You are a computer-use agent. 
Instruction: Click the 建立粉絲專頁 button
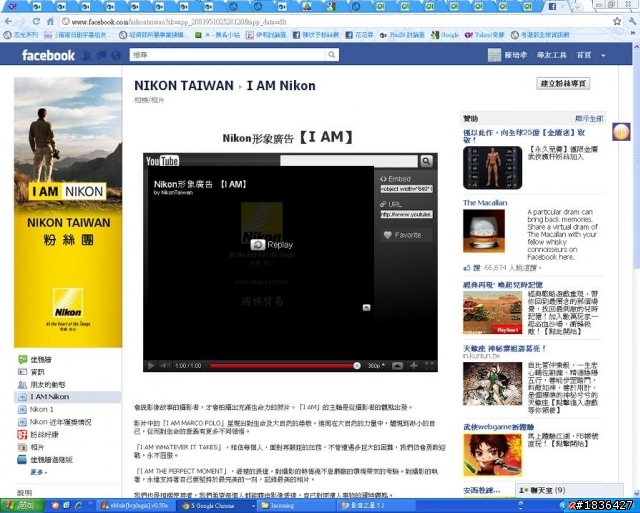pyautogui.click(x=563, y=84)
